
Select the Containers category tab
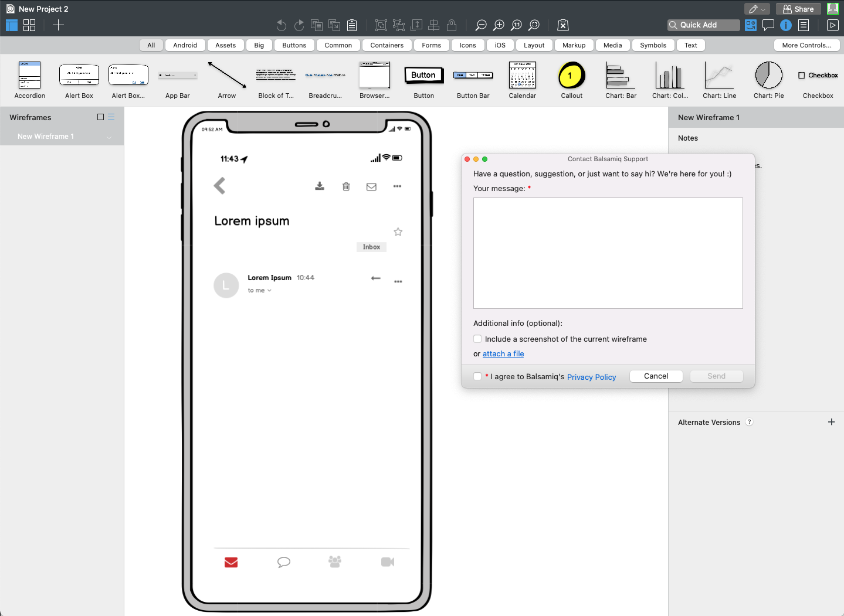(387, 45)
